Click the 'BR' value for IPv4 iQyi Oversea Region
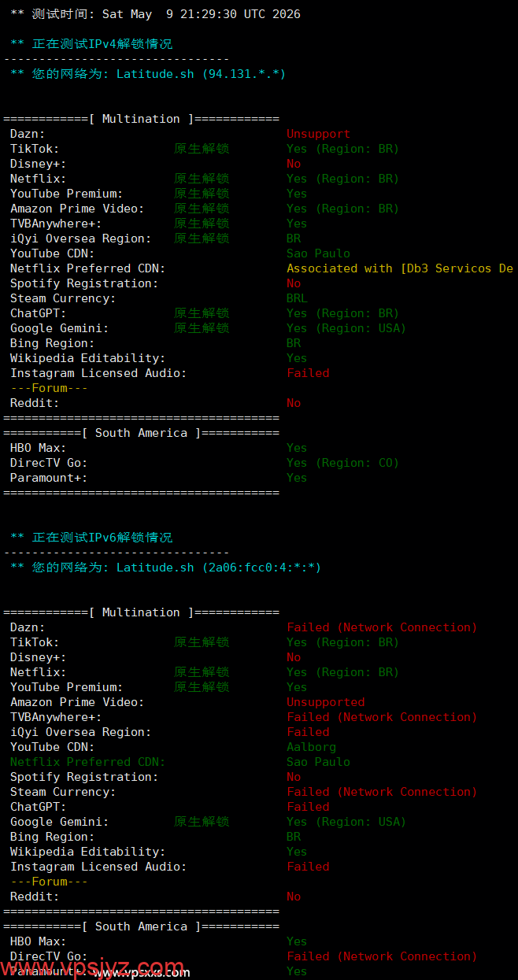 tap(294, 239)
